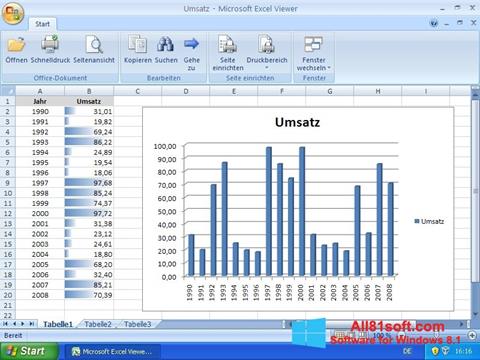This screenshot has height=360, width=480.
Task: Click the zoom in plus button
Action: pos(472,335)
